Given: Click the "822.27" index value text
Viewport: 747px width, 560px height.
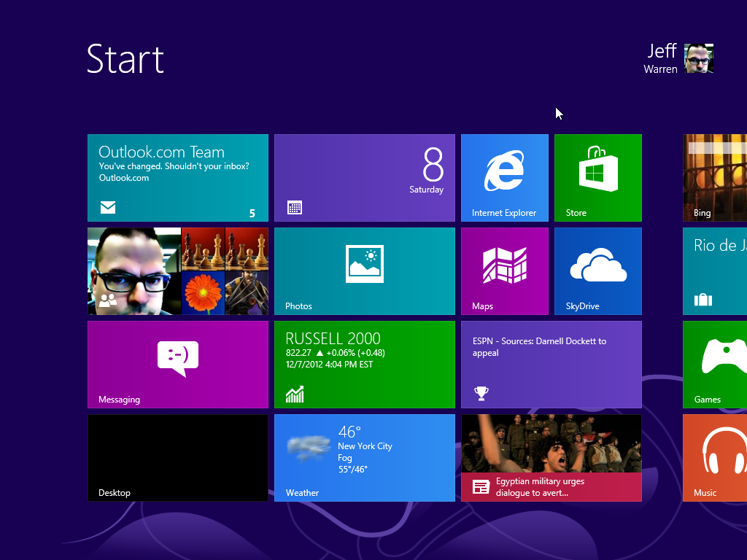Looking at the screenshot, I should pos(298,353).
